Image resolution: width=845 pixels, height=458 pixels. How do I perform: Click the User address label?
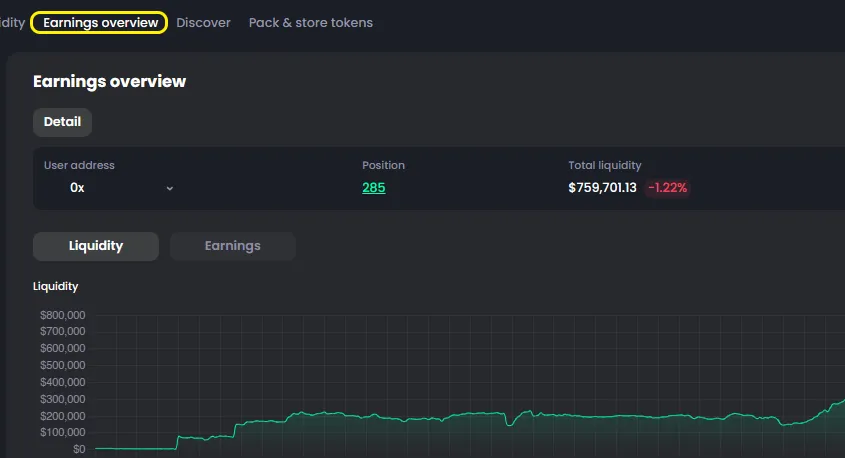79,165
